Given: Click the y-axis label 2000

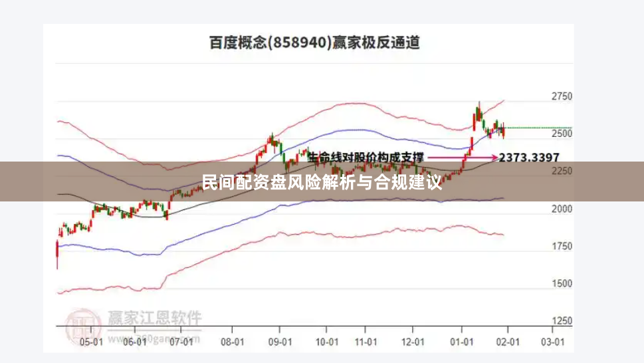Looking at the screenshot, I should pyautogui.click(x=562, y=209).
